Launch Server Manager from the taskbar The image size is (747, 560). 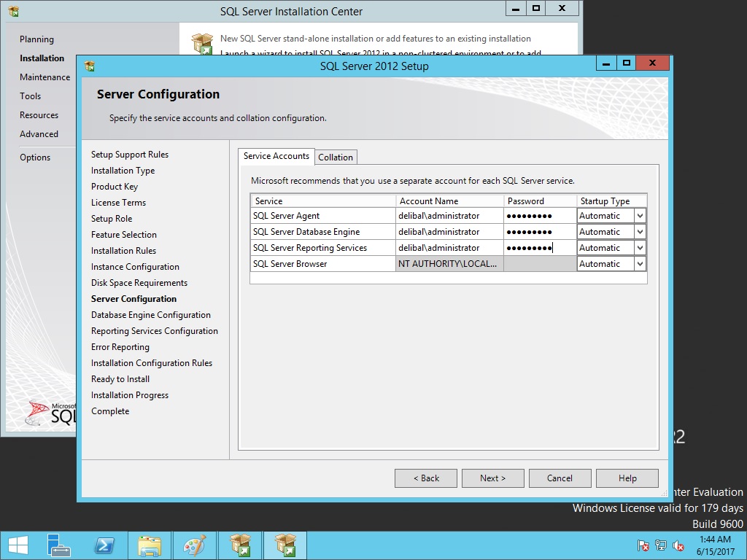tap(59, 545)
